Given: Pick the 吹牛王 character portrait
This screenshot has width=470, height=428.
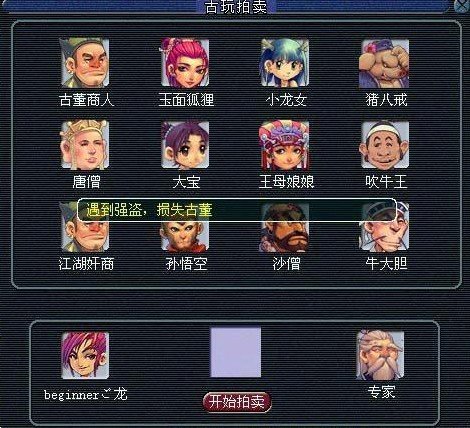Looking at the screenshot, I should 385,145.
